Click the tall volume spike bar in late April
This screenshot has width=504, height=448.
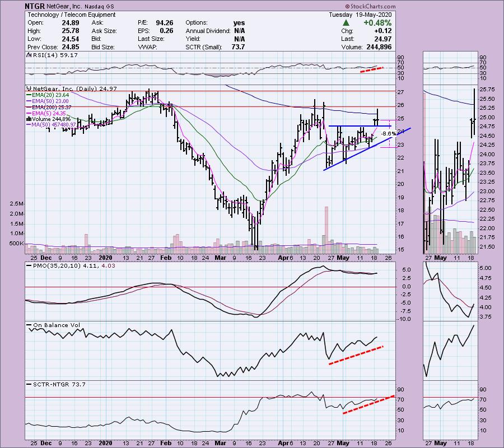click(x=326, y=230)
